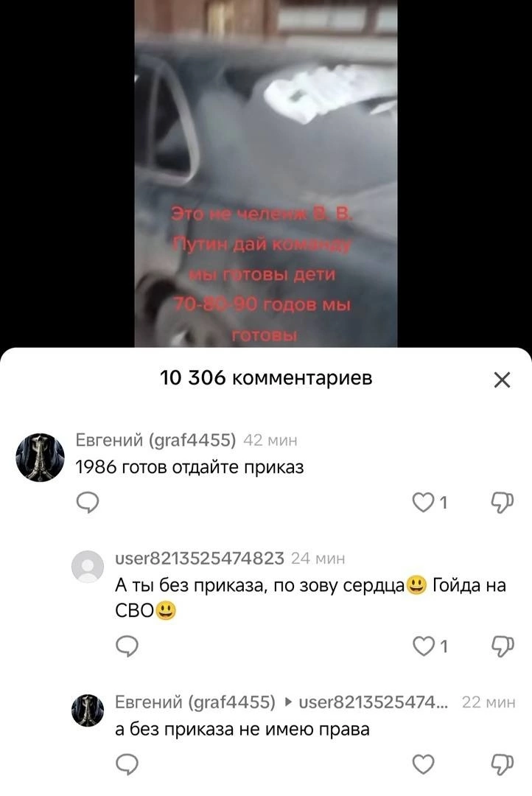Screen dimensions: 532x796
Task: Like the 'а без приказа не имею права' comment
Action: [423, 764]
